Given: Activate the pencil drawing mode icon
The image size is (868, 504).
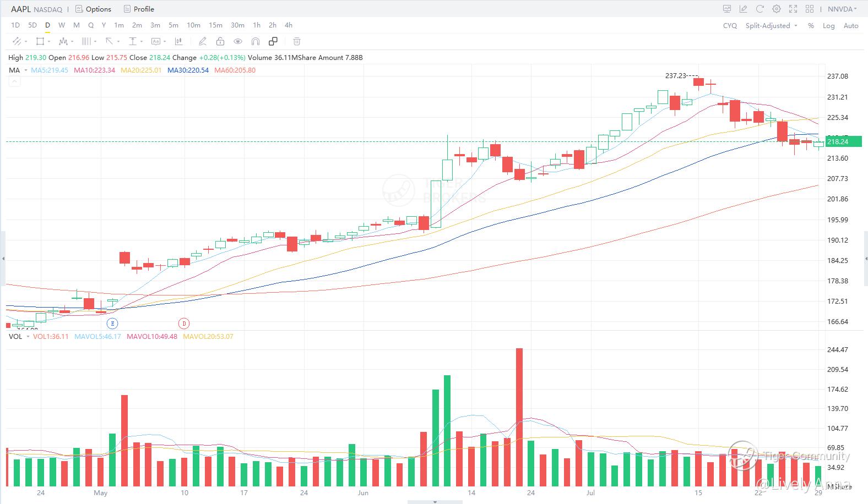Looking at the screenshot, I should pos(203,41).
